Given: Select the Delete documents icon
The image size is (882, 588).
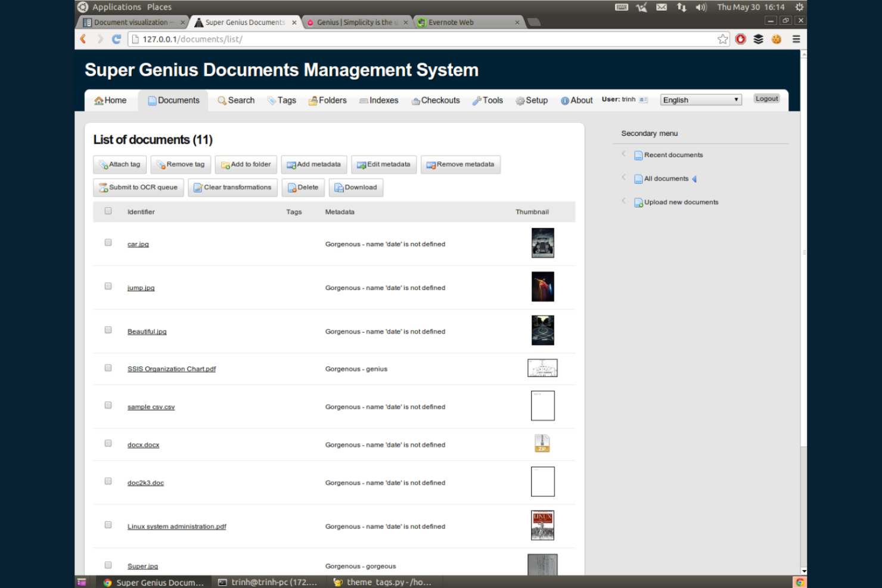Looking at the screenshot, I should point(291,188).
